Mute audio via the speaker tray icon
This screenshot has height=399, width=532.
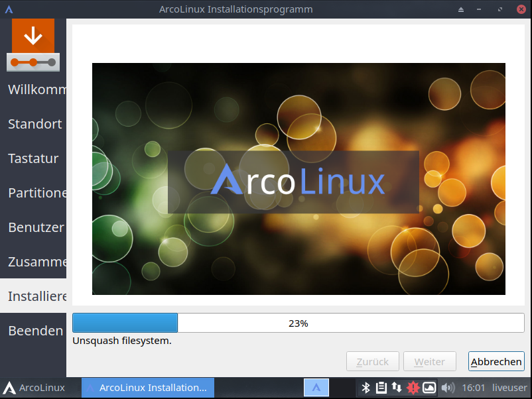(448, 387)
